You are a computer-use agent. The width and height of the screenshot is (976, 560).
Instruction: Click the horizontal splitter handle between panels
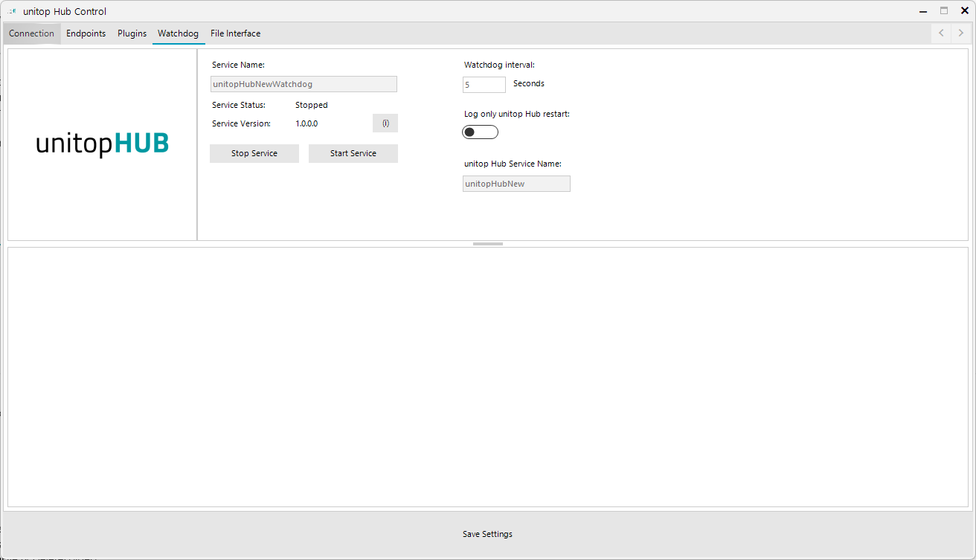click(x=488, y=244)
